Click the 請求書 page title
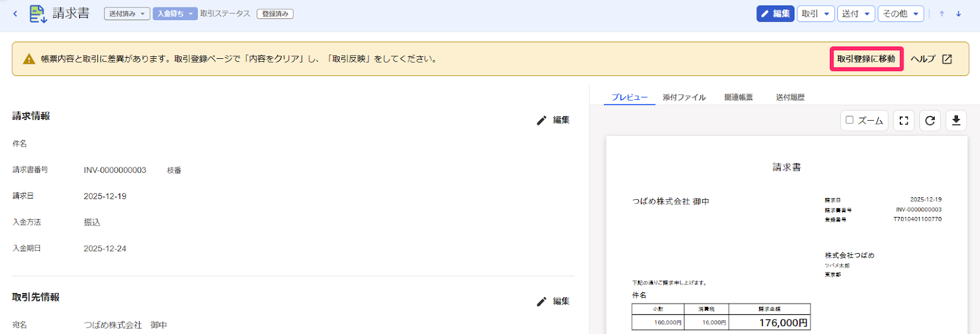The width and height of the screenshot is (980, 334). point(71,13)
